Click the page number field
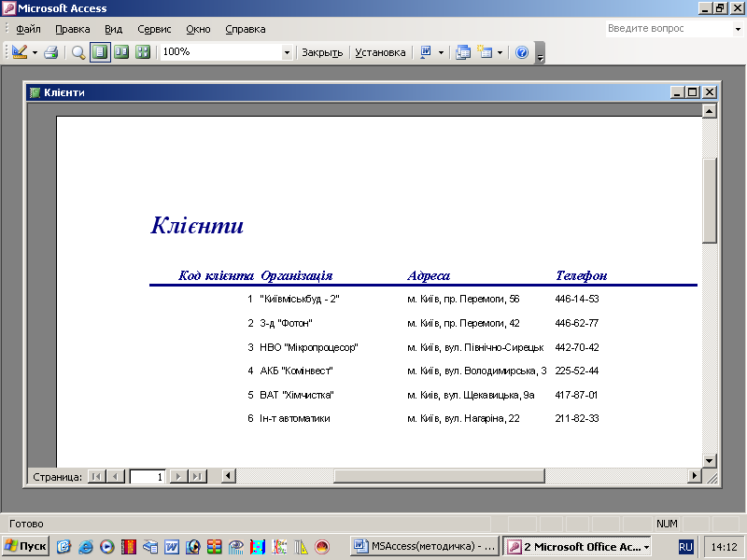 point(148,476)
